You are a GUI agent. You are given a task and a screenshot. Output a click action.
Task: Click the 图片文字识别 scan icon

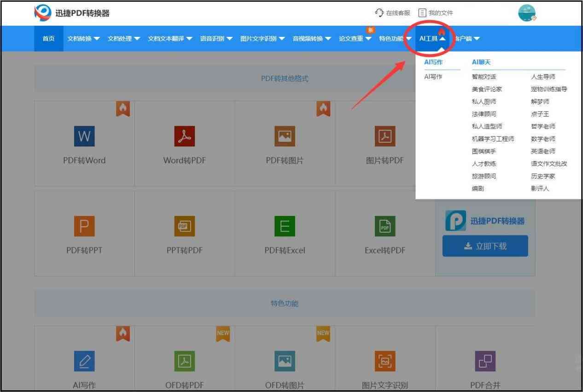click(x=385, y=362)
